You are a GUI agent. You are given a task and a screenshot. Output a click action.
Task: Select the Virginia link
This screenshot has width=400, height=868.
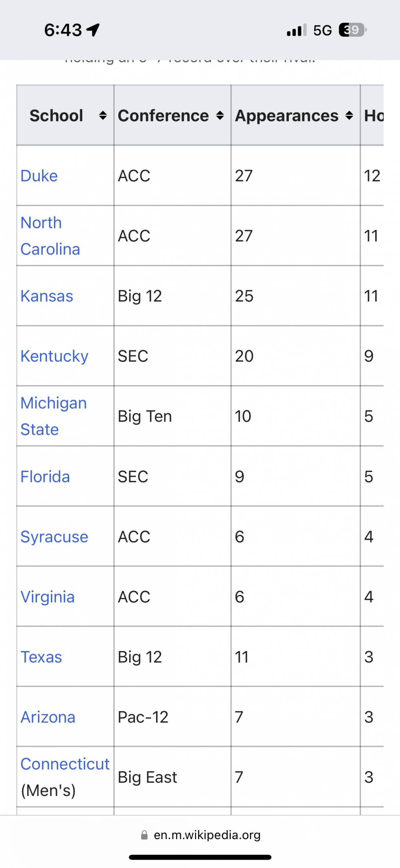point(48,597)
